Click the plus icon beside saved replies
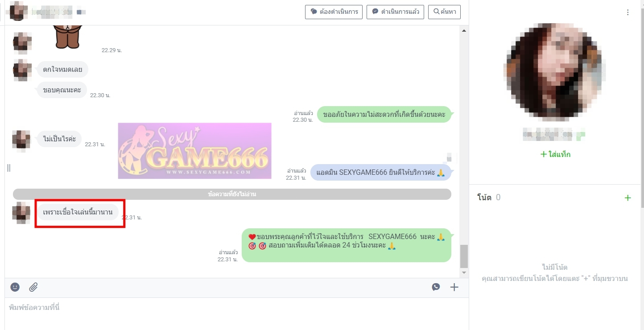This screenshot has height=330, width=644. 454,287
